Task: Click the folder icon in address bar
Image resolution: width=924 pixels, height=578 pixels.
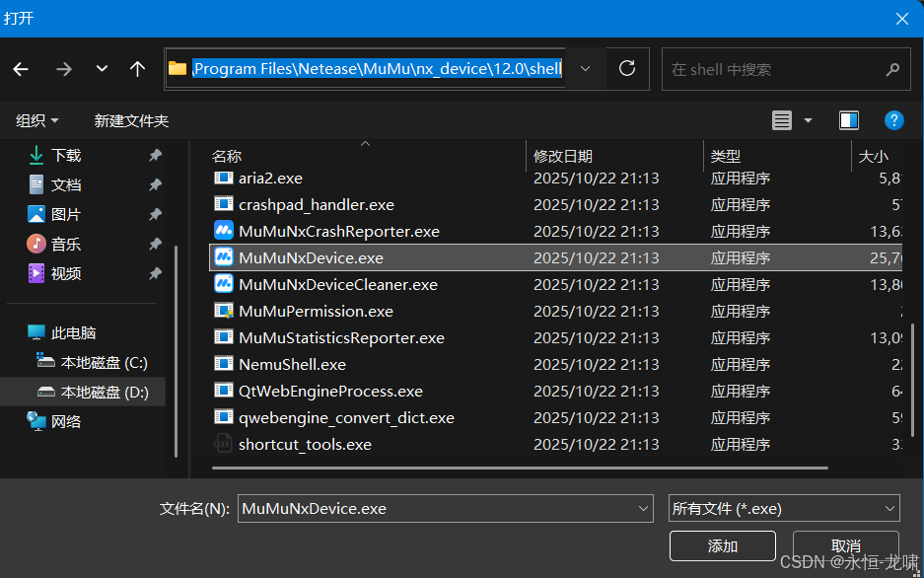Action: coord(178,69)
